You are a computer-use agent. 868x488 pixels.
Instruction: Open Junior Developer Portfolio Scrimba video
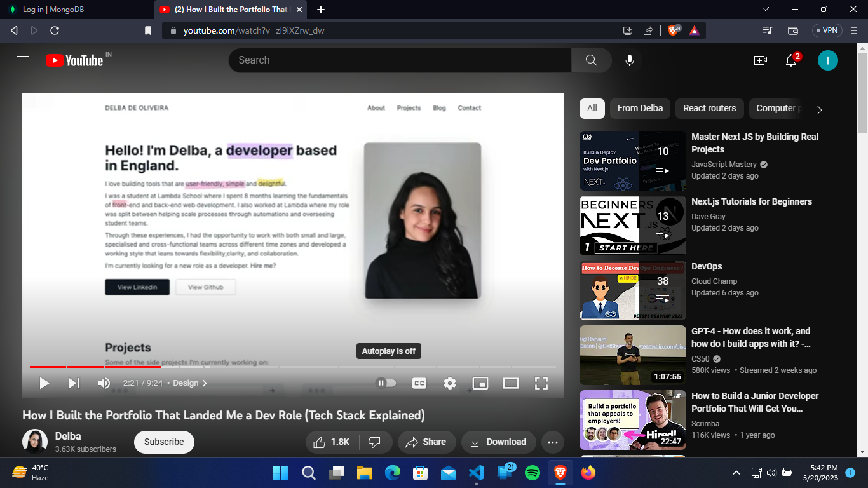[x=633, y=420]
